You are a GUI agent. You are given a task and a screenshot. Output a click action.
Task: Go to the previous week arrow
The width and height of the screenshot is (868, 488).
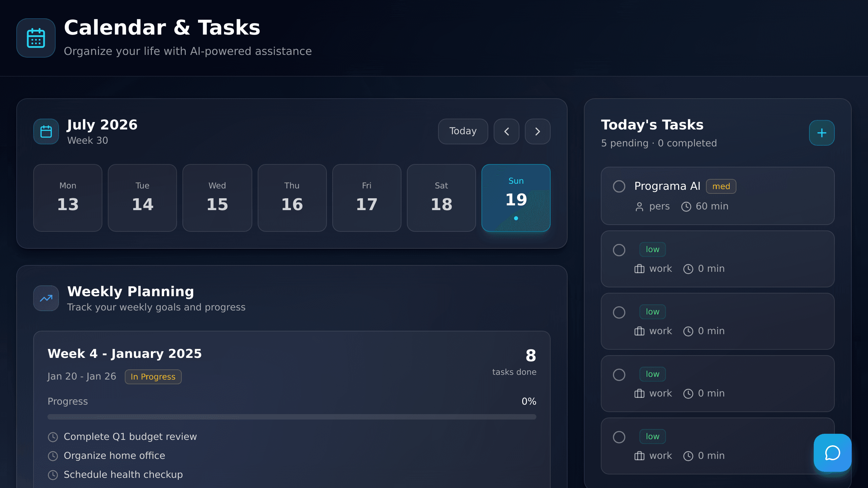point(507,131)
